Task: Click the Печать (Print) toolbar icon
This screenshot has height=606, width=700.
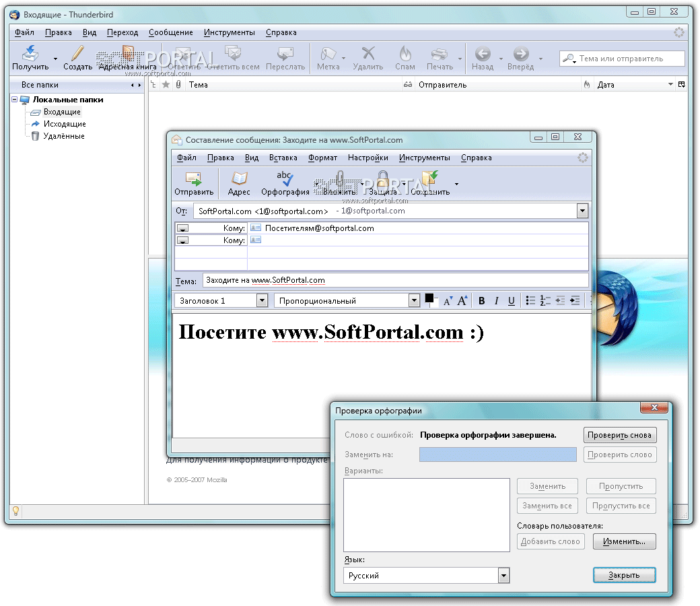Action: pyautogui.click(x=440, y=54)
